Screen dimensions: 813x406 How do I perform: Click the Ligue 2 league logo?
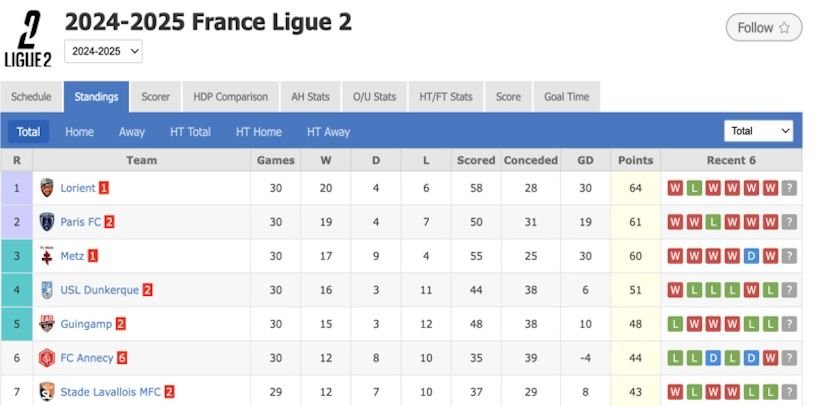(28, 40)
